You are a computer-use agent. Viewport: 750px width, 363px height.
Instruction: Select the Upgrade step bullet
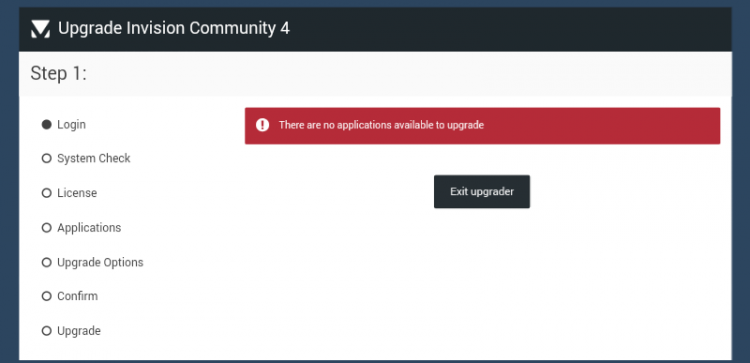[x=46, y=331]
